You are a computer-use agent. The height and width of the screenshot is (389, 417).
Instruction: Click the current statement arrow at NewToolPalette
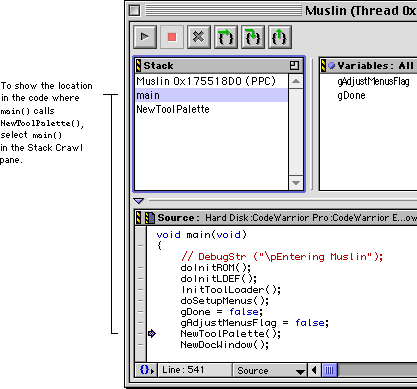(152, 333)
